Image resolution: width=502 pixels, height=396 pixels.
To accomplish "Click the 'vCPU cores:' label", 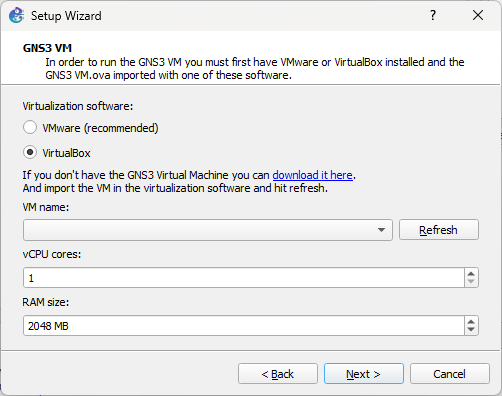I will (x=52, y=254).
